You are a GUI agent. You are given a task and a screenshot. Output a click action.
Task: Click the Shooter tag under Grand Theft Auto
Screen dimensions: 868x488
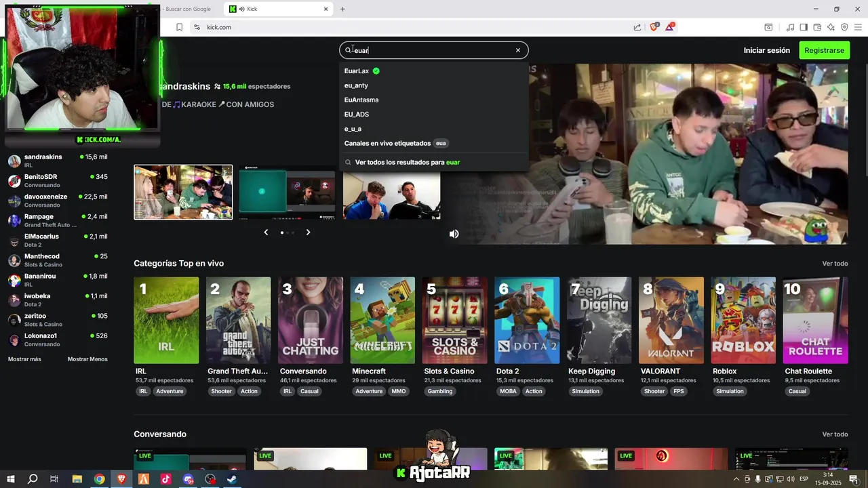(221, 391)
